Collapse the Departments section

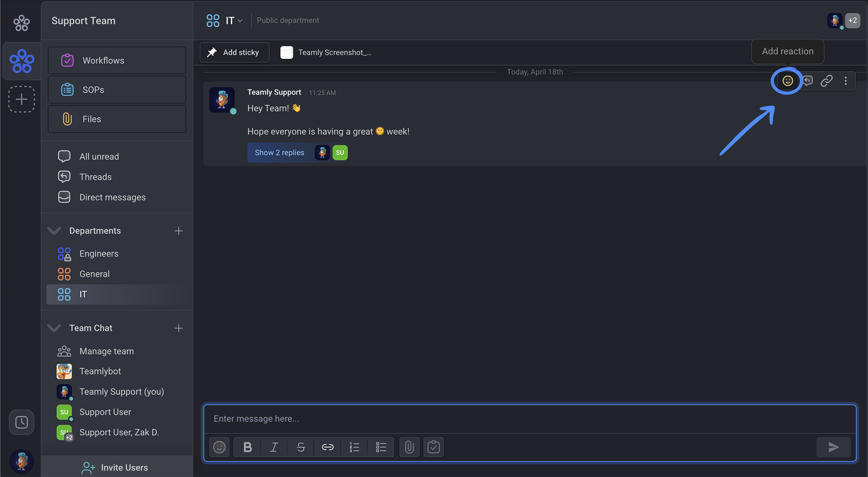click(x=54, y=231)
